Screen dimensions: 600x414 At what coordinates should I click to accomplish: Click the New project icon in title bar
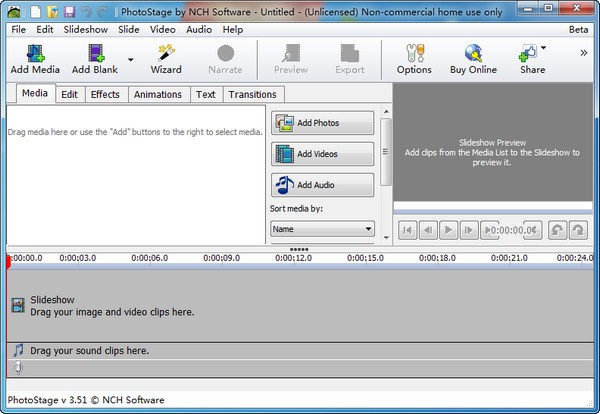tap(35, 12)
